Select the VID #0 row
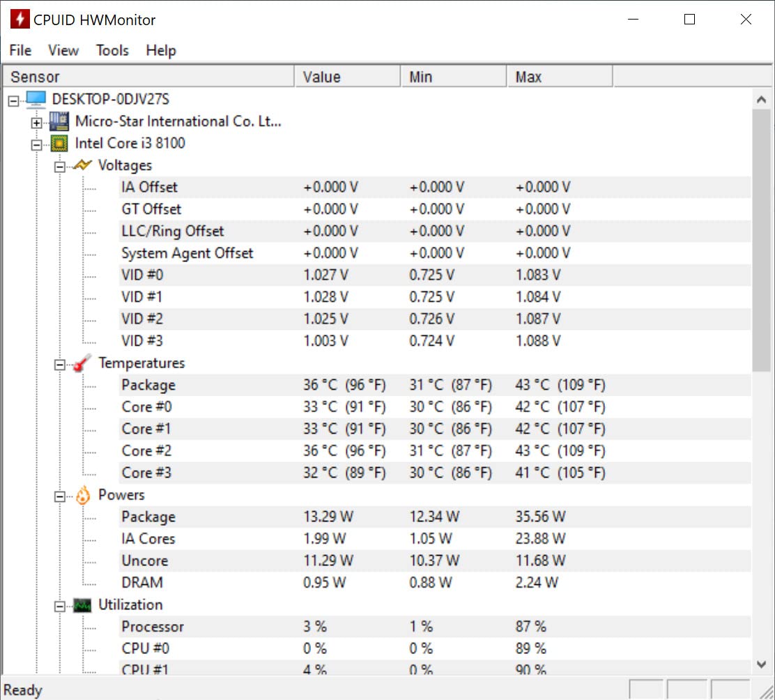The width and height of the screenshot is (775, 700). point(435,275)
